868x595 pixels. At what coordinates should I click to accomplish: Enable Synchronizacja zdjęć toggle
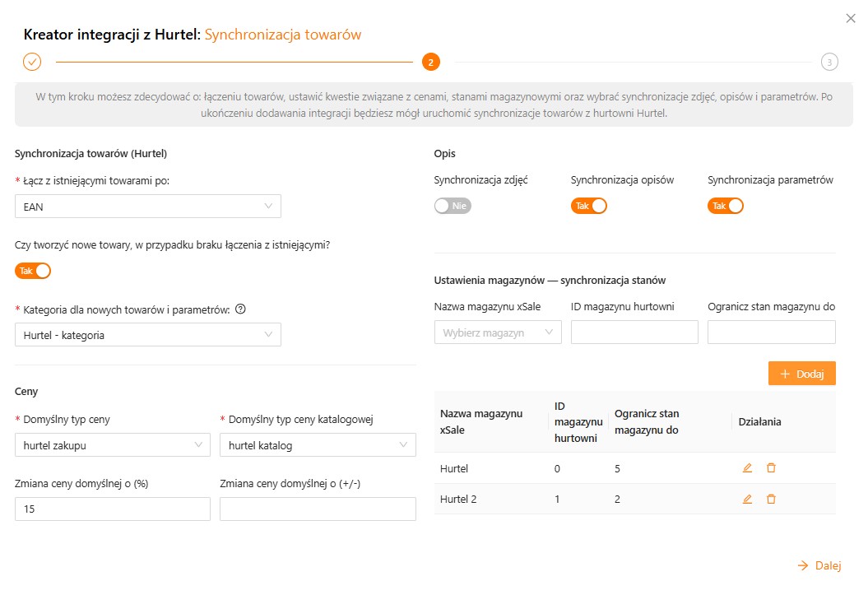click(x=453, y=206)
